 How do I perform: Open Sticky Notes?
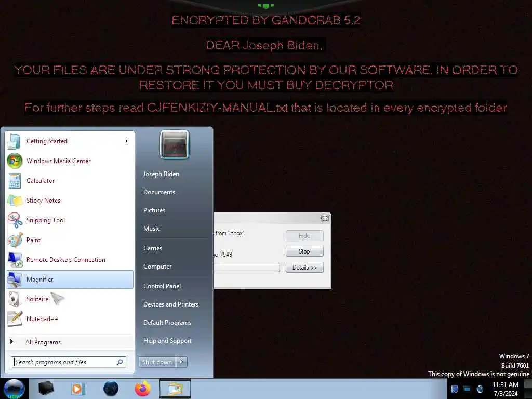pyautogui.click(x=70, y=200)
